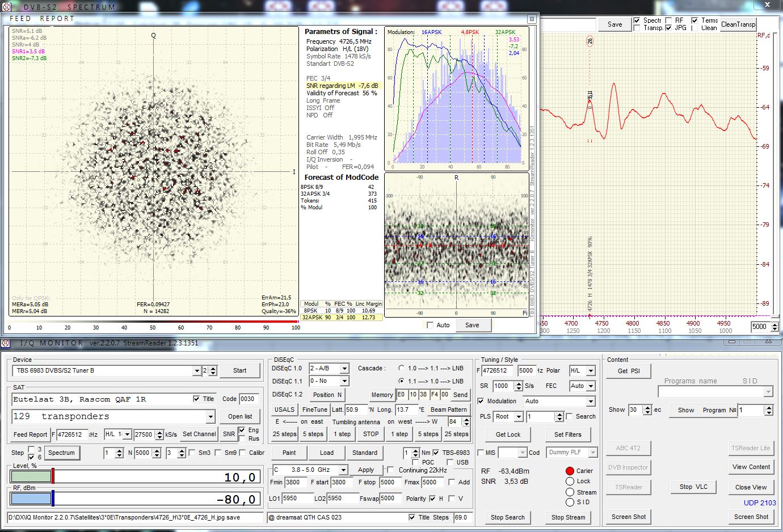Enable the MIS checkbox
This screenshot has width=783, height=532.
tap(481, 453)
